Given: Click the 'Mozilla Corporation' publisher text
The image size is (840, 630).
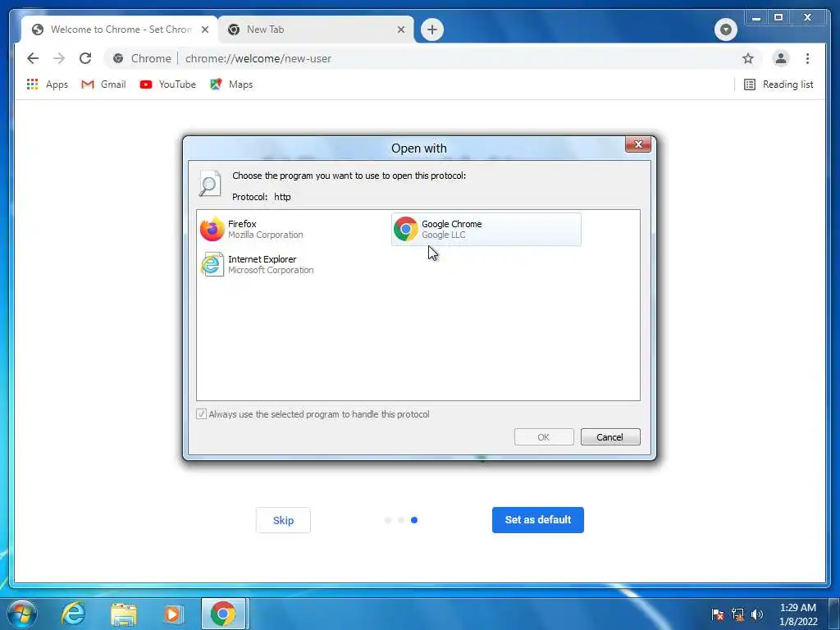Looking at the screenshot, I should tap(266, 235).
